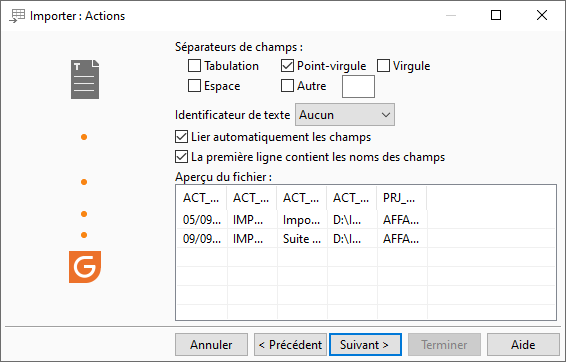Tick the Espace separator checkbox
Image resolution: width=566 pixels, height=362 pixels.
tap(194, 86)
